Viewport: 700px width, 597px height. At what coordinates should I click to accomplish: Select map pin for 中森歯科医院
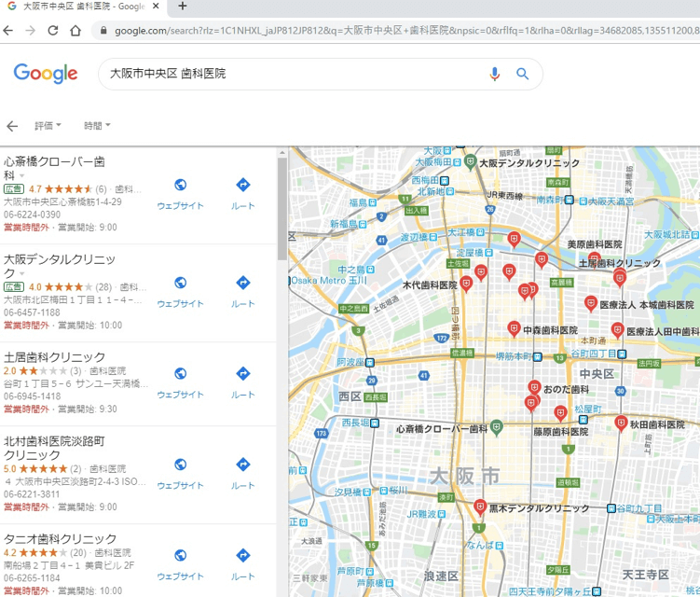[514, 329]
